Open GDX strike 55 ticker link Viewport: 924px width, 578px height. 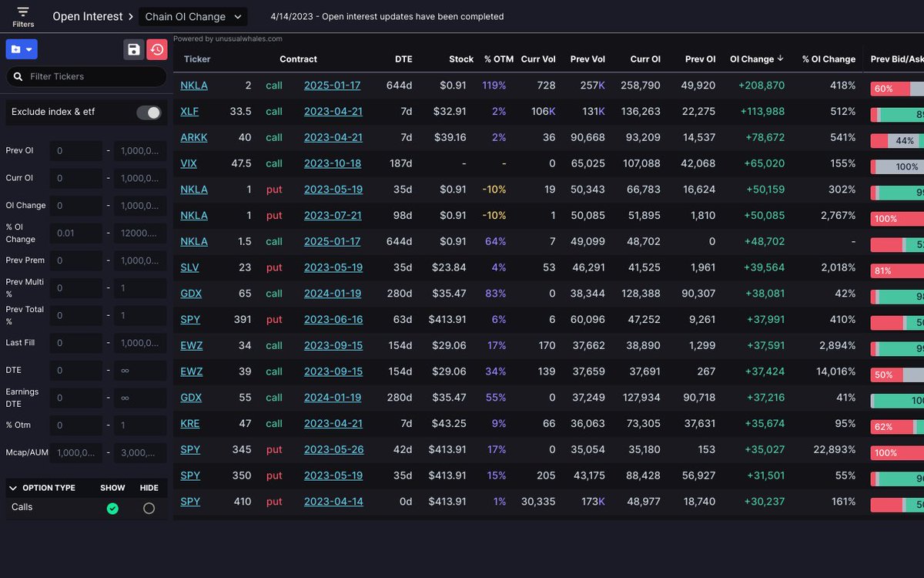coord(191,398)
